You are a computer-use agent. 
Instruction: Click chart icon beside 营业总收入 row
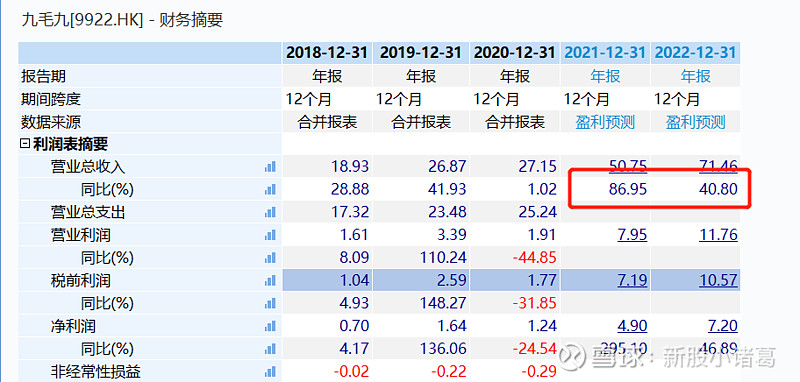270,167
